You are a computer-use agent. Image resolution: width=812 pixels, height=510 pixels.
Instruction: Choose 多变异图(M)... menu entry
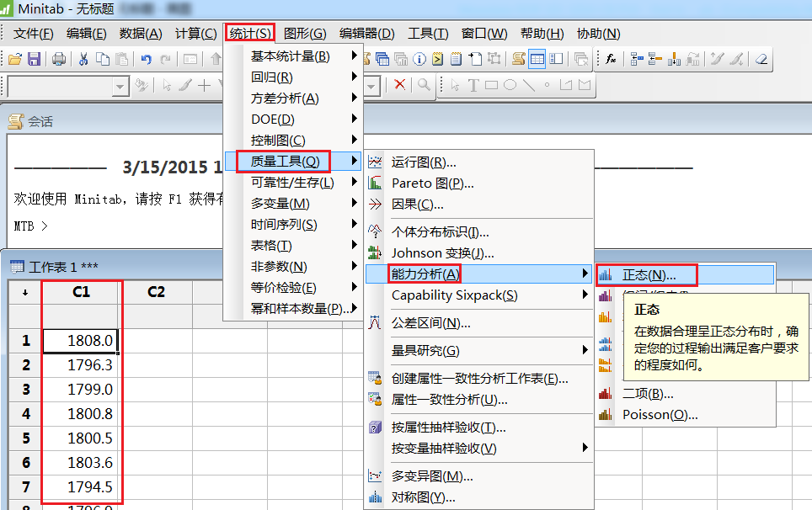coord(479,475)
